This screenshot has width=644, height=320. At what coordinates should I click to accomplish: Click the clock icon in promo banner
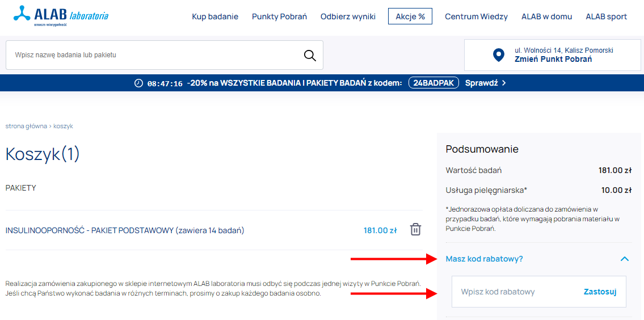point(139,83)
